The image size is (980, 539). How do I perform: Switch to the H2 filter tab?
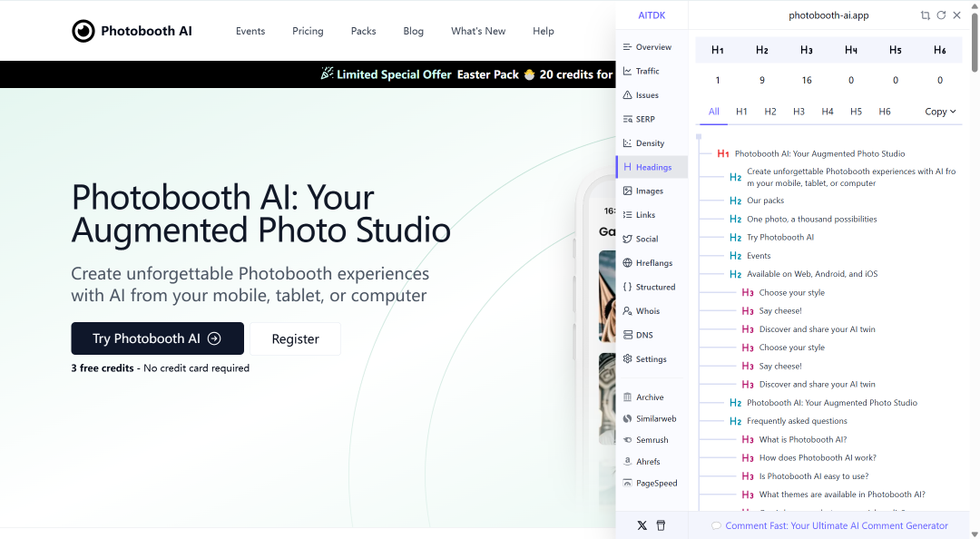click(770, 112)
